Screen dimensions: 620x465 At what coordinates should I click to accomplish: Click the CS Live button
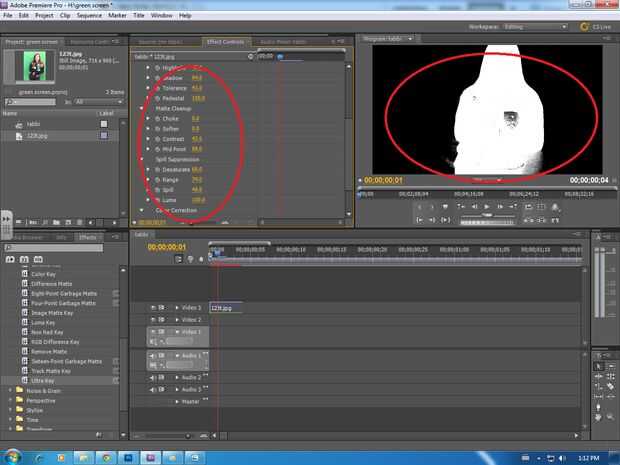pyautogui.click(x=596, y=27)
